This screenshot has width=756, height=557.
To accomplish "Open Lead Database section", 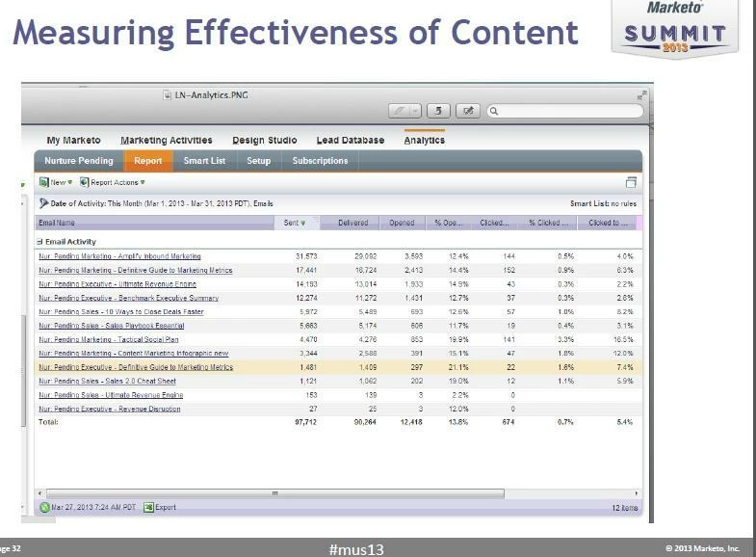I will pyautogui.click(x=351, y=141).
